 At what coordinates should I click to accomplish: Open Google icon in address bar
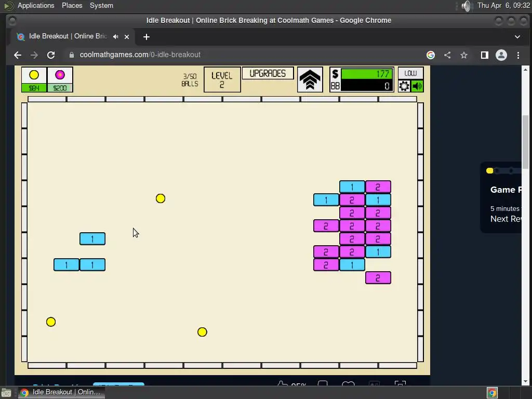point(431,55)
